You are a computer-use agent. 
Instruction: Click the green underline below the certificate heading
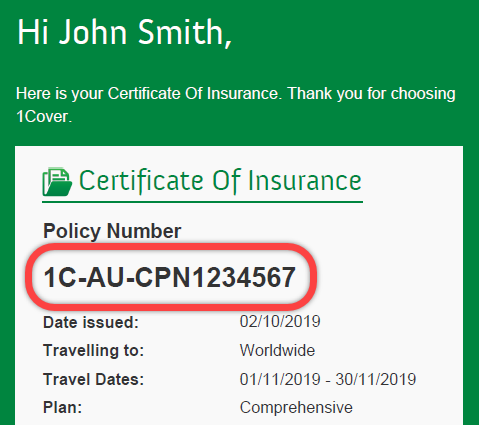pyautogui.click(x=202, y=202)
